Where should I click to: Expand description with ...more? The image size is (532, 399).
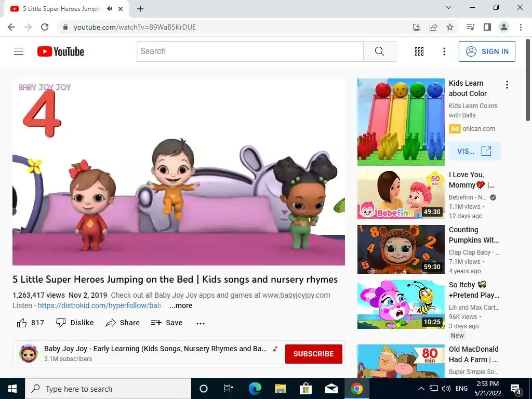pos(181,305)
